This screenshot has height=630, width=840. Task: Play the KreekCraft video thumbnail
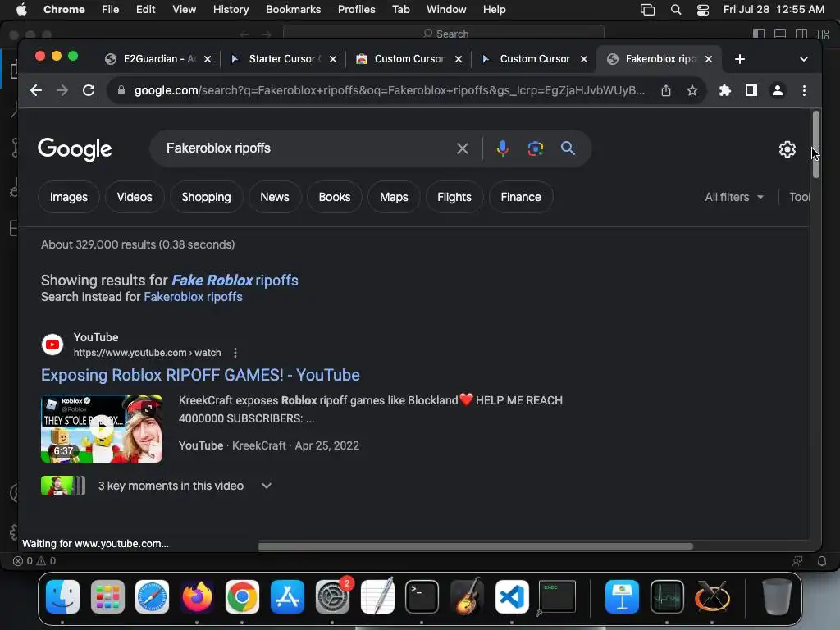102,428
